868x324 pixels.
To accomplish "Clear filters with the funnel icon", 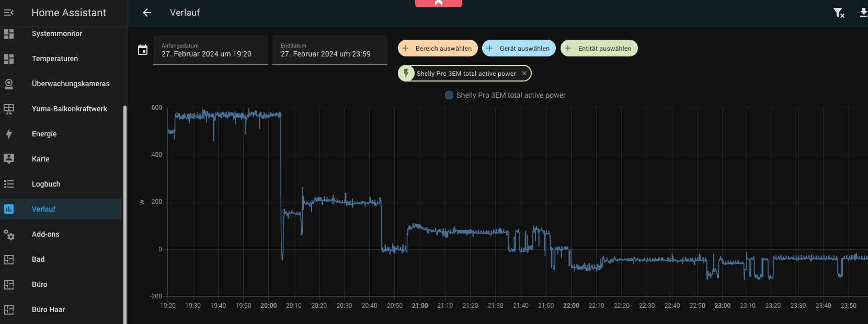I will [839, 13].
